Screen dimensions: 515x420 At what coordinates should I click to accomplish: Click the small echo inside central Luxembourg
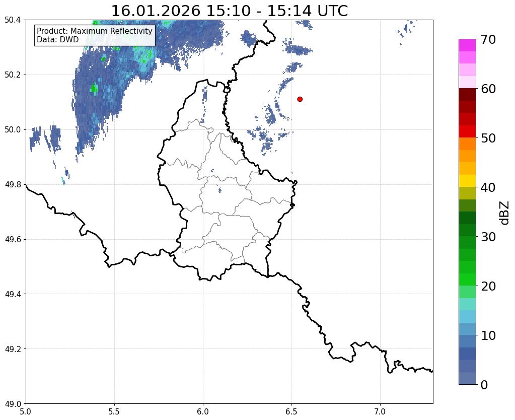[219, 190]
